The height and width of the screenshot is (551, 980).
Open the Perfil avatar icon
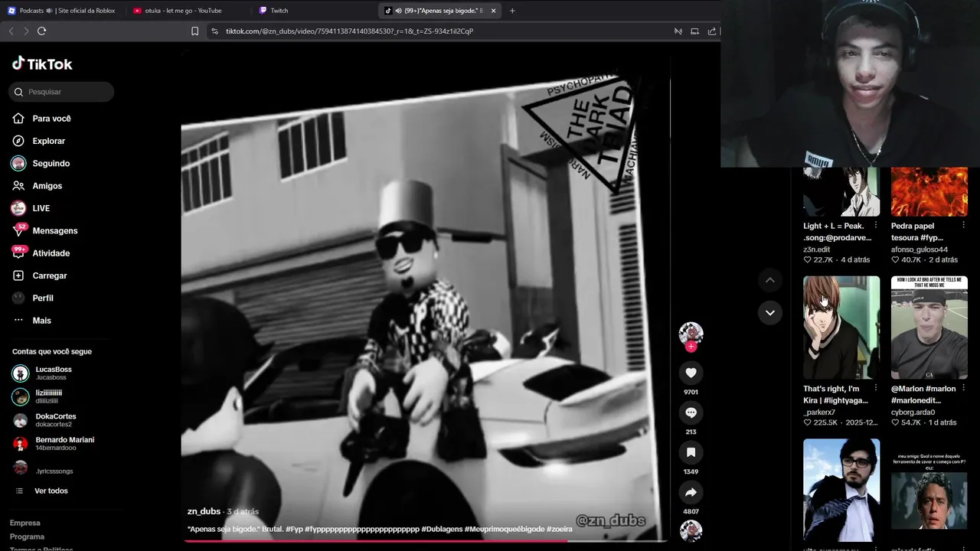(18, 298)
